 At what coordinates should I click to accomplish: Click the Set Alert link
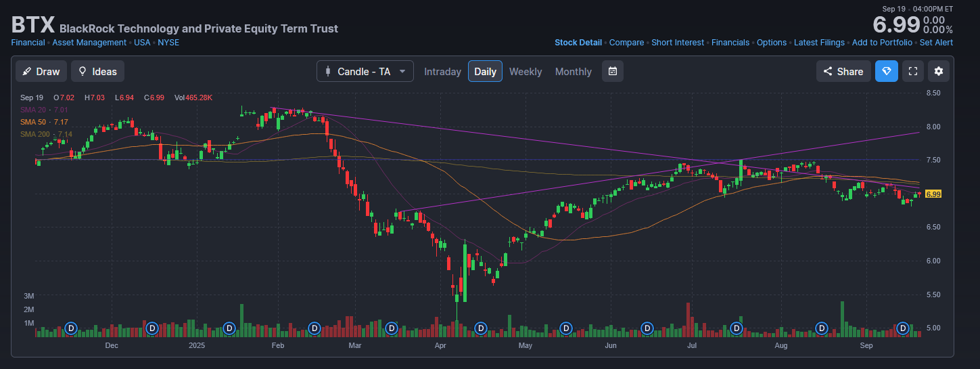936,43
